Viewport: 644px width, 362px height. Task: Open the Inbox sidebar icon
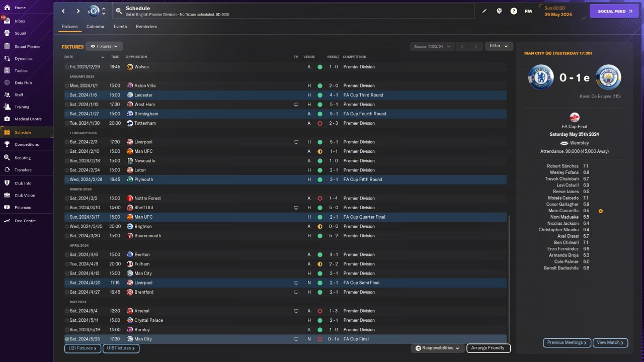pos(7,21)
